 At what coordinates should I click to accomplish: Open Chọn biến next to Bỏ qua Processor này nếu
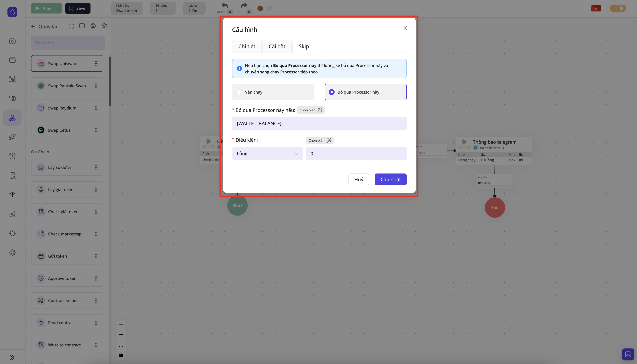[x=311, y=110]
